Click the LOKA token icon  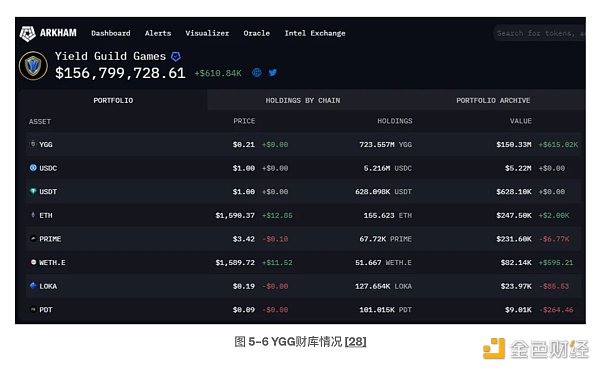[33, 285]
